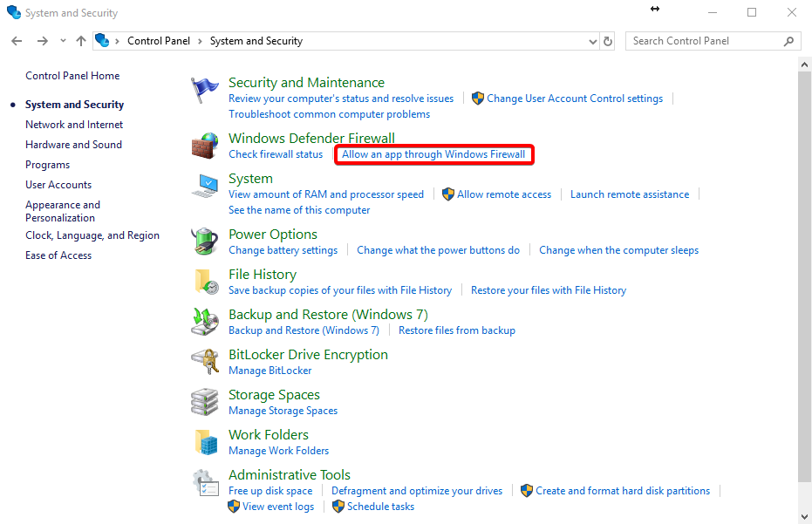The width and height of the screenshot is (812, 524).
Task: Click the BitLocker Drive Encryption key icon
Action: [205, 362]
